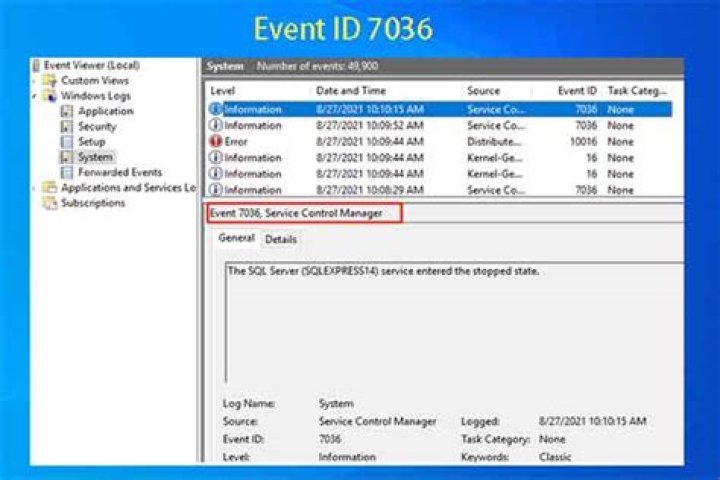Click the Application log icon
Screen dimensions: 720x480
coord(67,111)
